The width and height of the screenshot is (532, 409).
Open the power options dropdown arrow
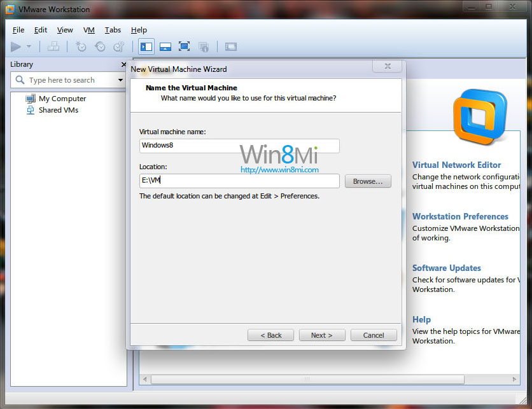tap(29, 46)
